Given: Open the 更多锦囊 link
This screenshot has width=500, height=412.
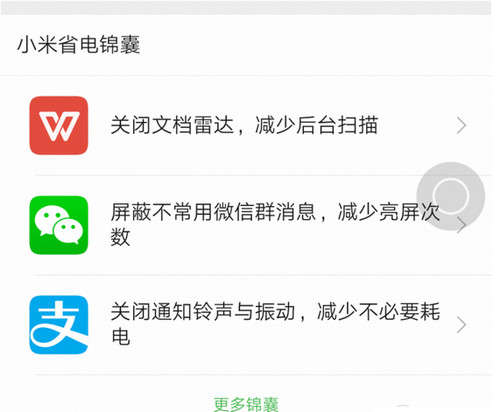Looking at the screenshot, I should [x=246, y=404].
